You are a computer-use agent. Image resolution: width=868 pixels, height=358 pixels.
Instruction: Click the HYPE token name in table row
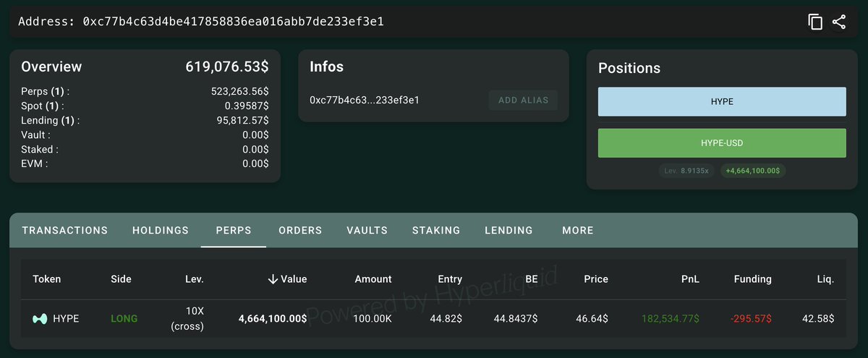click(x=66, y=319)
